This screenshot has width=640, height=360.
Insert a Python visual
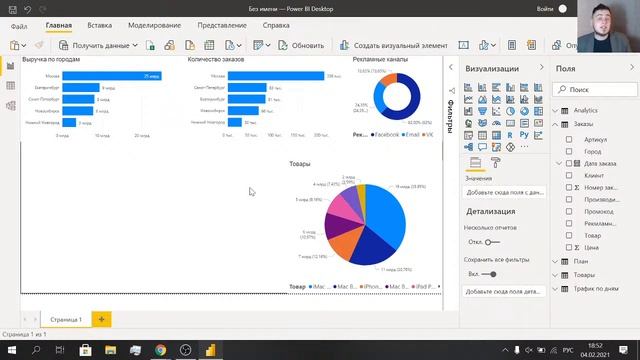tap(524, 135)
